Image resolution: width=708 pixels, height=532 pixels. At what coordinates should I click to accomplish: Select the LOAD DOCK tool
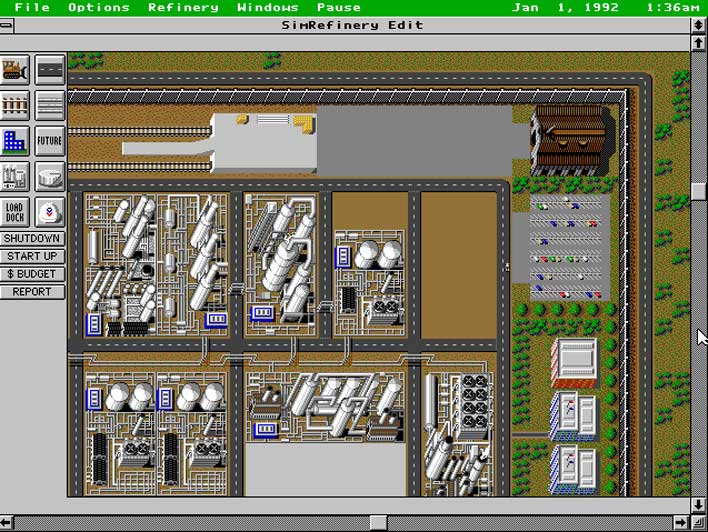[x=15, y=212]
